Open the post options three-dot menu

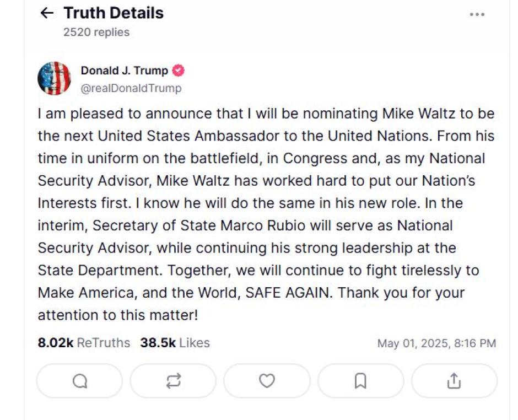(x=476, y=15)
